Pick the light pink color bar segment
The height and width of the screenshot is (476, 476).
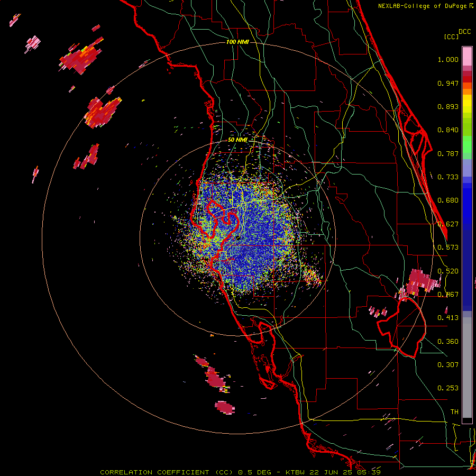point(467,57)
